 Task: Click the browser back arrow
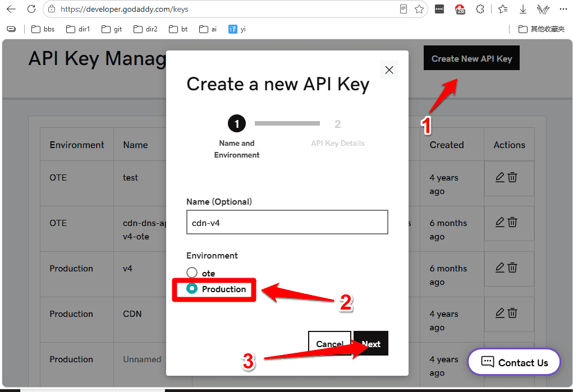pos(11,9)
